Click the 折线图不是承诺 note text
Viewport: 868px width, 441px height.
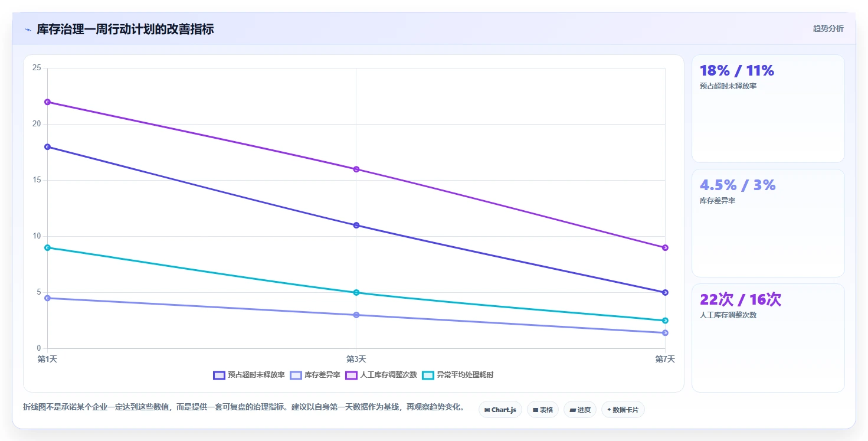pos(244,407)
